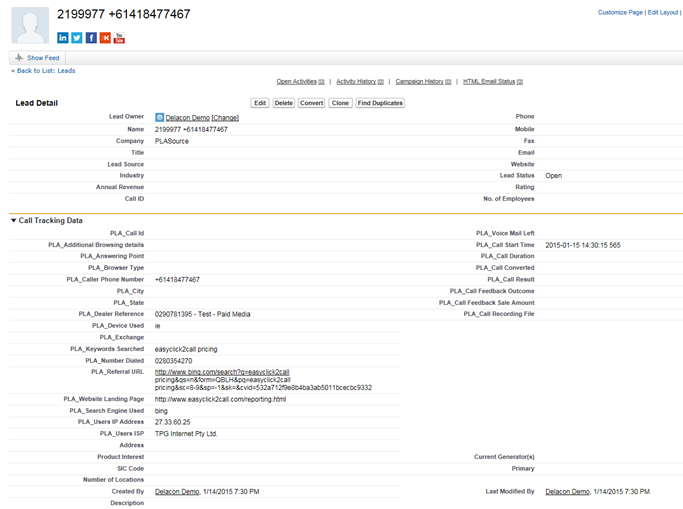Open the bing.com referral URL link
This screenshot has width=683, height=509.
(222, 372)
